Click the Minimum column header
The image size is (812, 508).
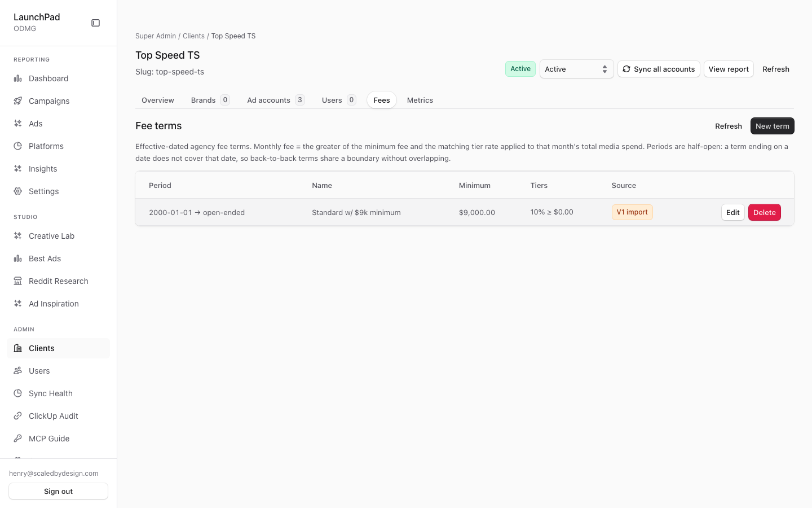click(475, 185)
